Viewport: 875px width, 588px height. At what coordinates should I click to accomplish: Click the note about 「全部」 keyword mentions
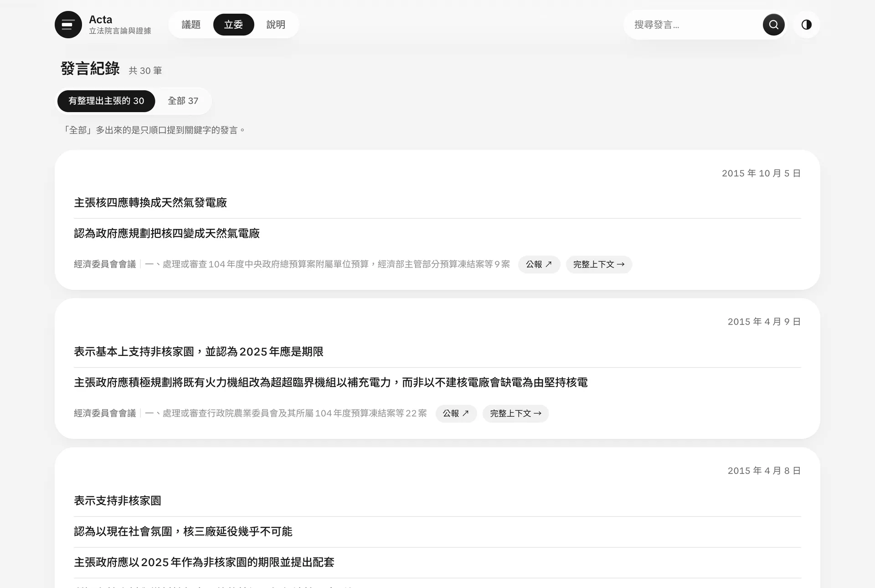(153, 130)
